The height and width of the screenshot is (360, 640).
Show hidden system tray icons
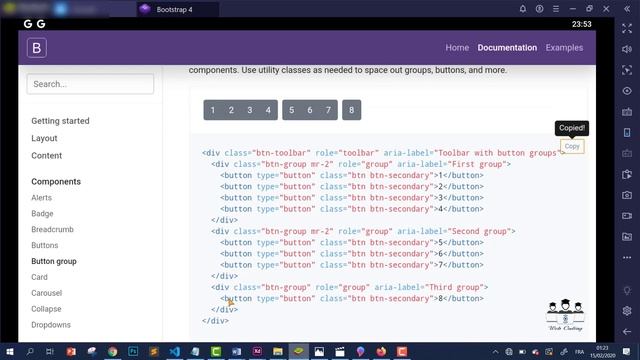495,351
